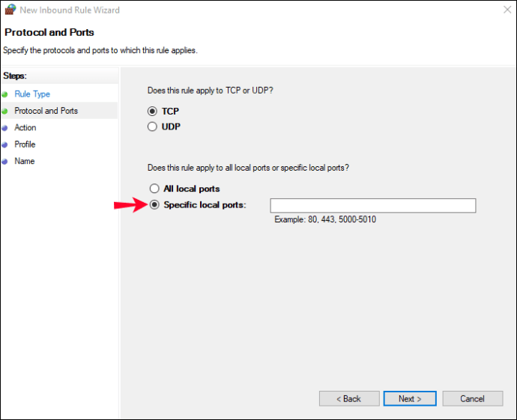Select the UDP radio button
517x420 pixels.
coord(154,127)
